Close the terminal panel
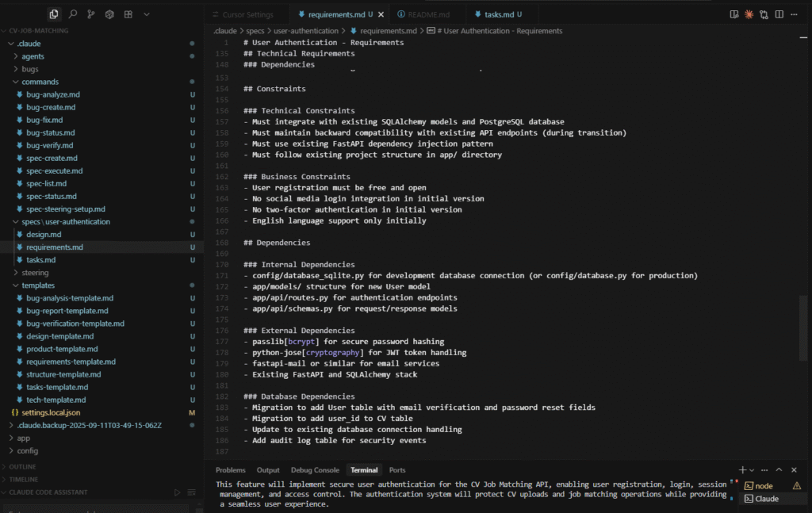This screenshot has width=812, height=513. [x=794, y=470]
